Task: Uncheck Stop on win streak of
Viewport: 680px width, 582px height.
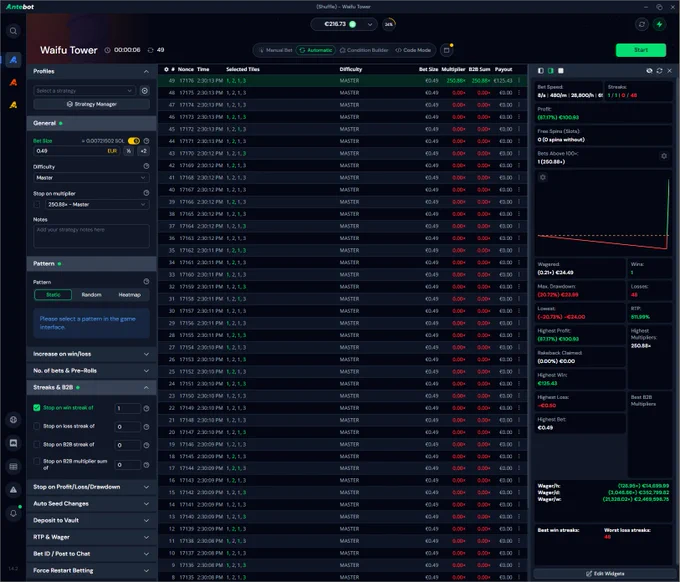Action: (x=37, y=408)
